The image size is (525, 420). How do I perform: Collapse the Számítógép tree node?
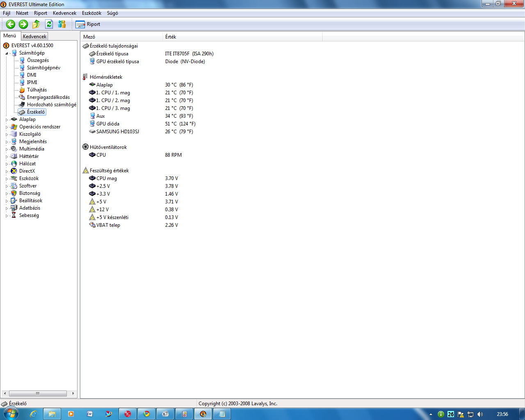[x=7, y=53]
